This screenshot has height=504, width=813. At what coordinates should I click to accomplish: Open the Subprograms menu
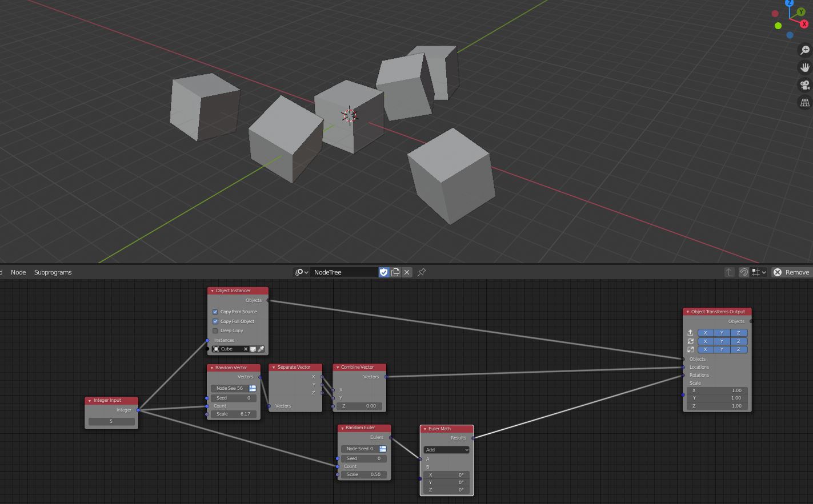53,272
